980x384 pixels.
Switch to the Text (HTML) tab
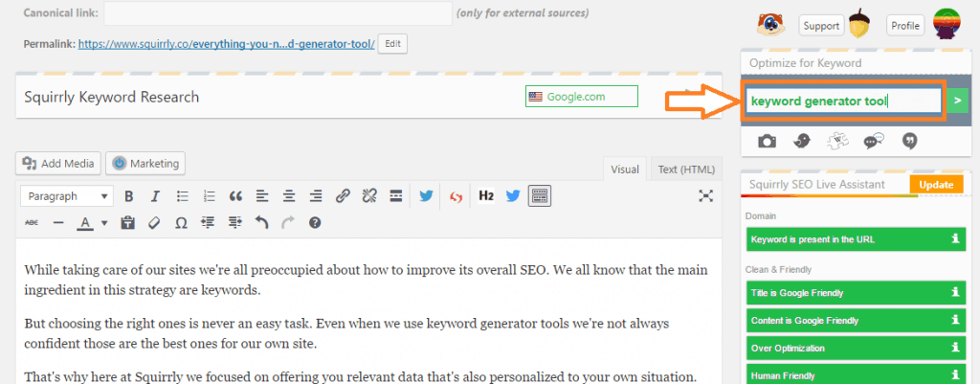click(686, 169)
